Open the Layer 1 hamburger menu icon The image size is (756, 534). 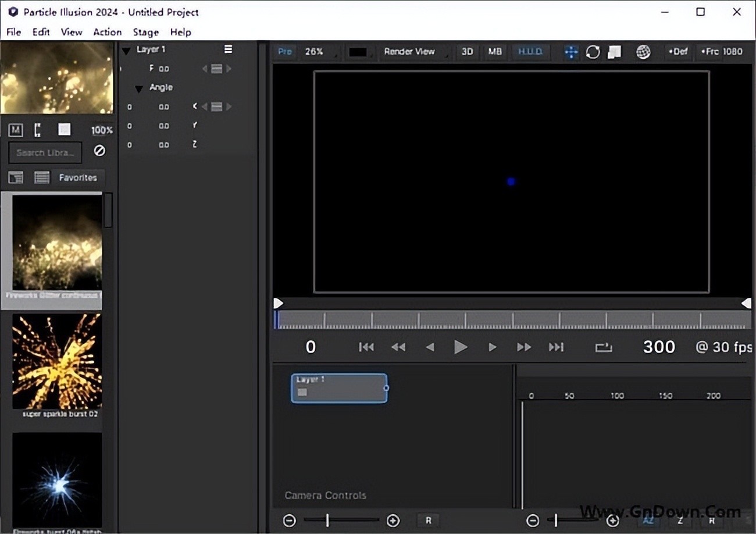229,49
